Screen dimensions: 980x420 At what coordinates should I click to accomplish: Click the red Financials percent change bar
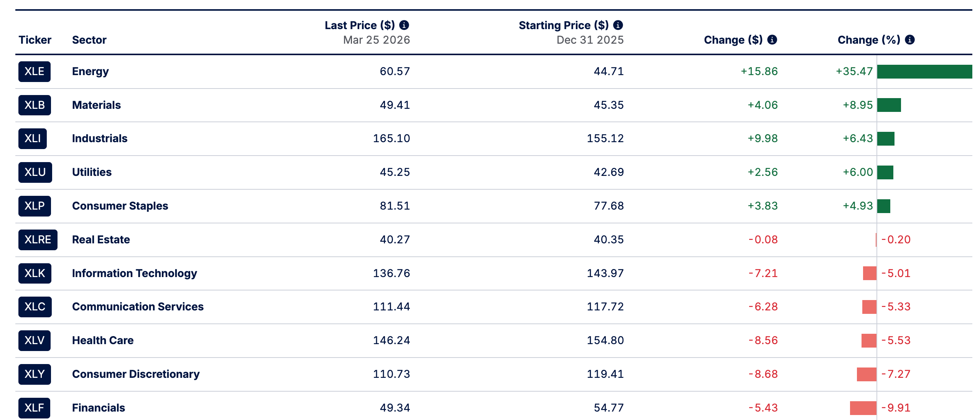863,408
